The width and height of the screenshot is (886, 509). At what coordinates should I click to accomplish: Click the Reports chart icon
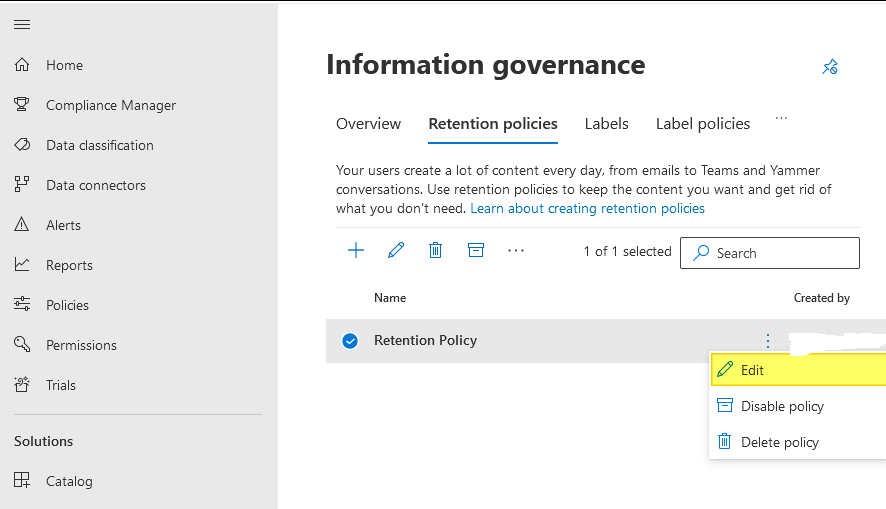22,264
